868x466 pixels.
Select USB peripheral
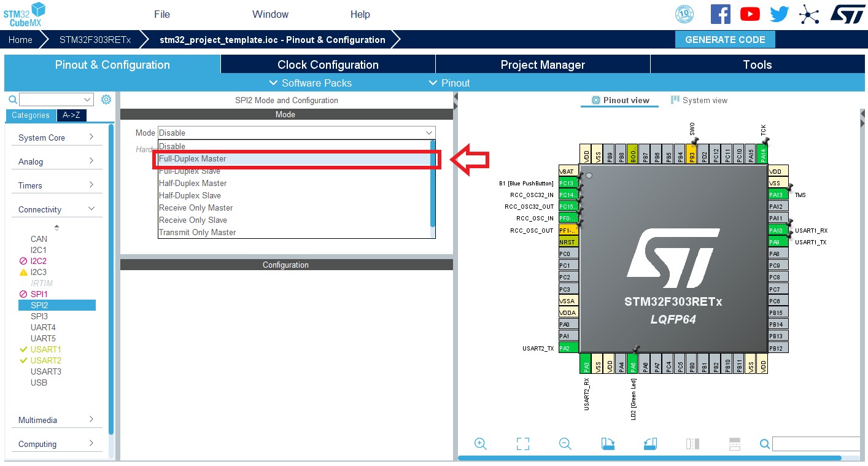pyautogui.click(x=39, y=383)
